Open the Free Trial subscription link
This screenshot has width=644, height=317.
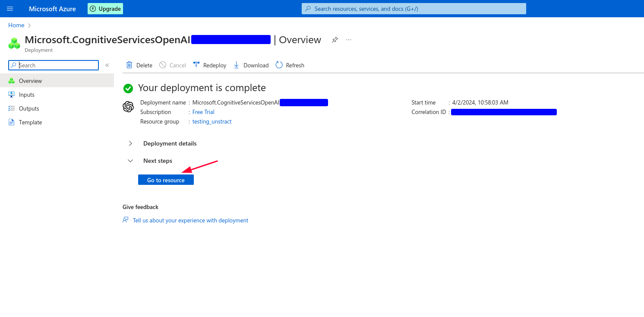[x=203, y=112]
